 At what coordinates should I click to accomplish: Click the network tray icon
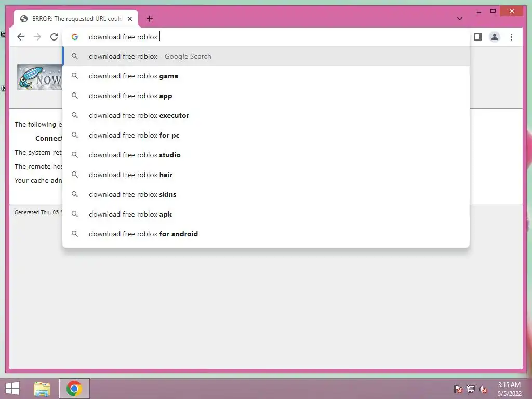tap(471, 389)
